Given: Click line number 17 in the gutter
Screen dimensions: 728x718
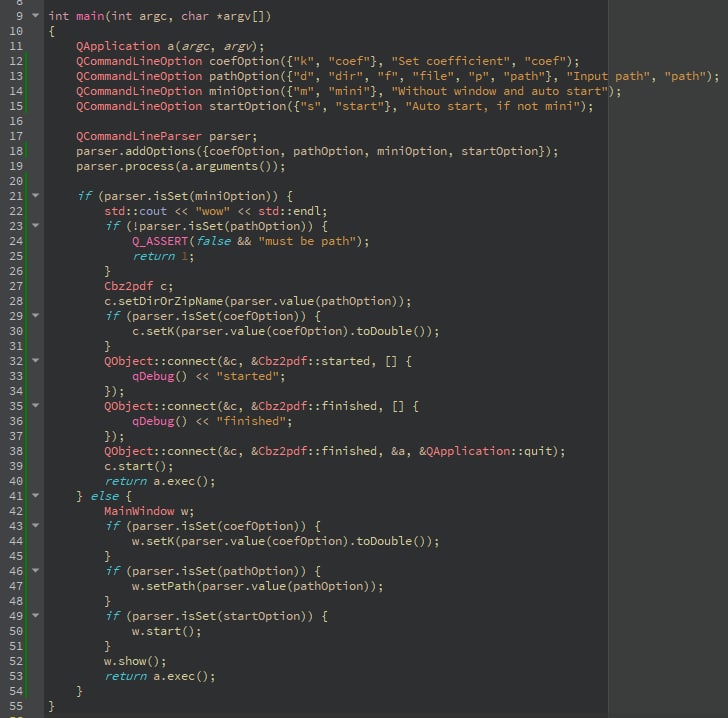Looking at the screenshot, I should pos(16,136).
